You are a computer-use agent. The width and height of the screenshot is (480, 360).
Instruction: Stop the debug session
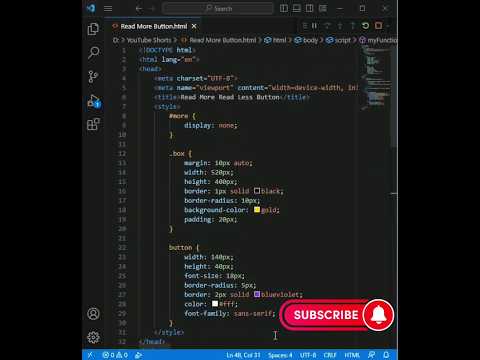(x=378, y=26)
